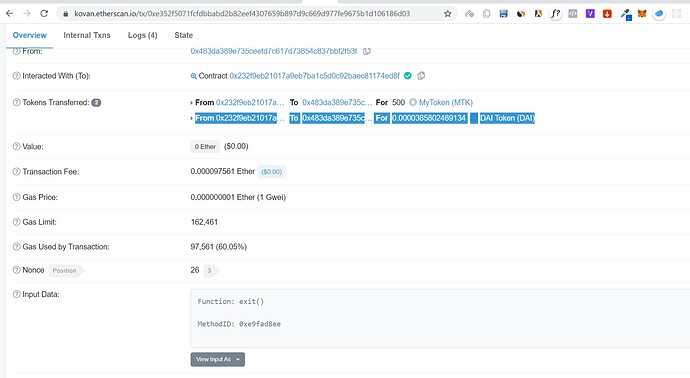This screenshot has height=378, width=690.
Task: Open the Logs (4) tab
Action: tap(143, 35)
